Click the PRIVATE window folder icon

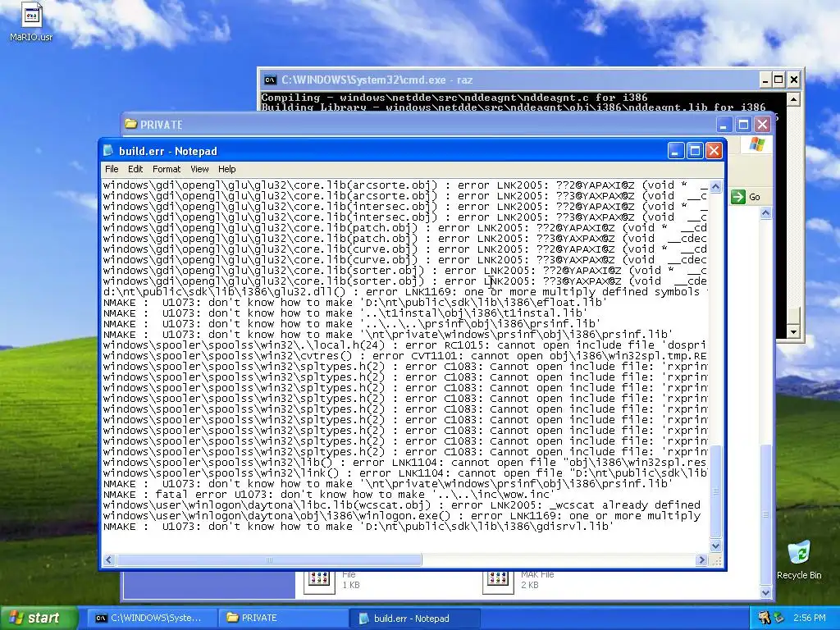tap(130, 125)
